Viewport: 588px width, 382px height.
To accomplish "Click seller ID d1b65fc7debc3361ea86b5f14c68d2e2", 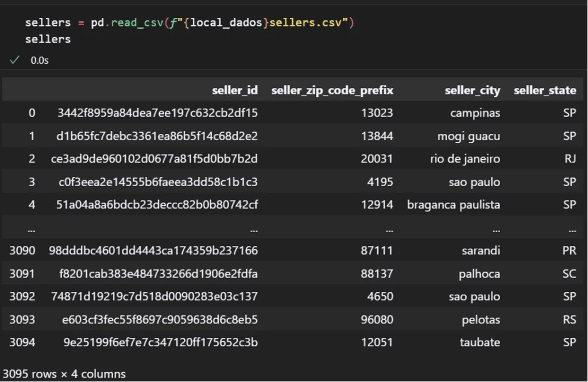I will [157, 136].
